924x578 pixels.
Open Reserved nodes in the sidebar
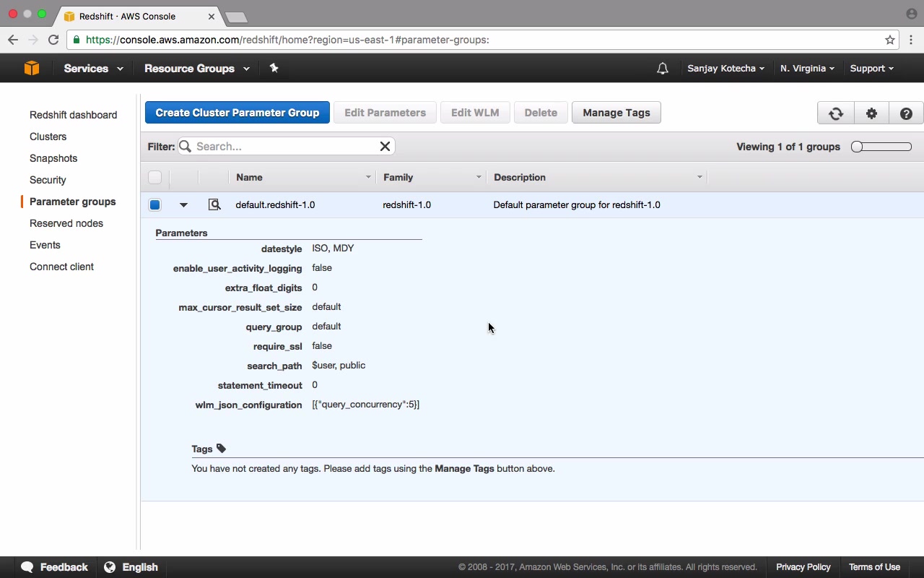(66, 223)
